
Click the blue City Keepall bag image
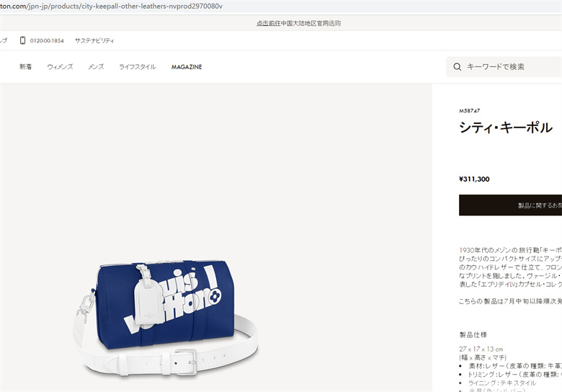click(166, 318)
